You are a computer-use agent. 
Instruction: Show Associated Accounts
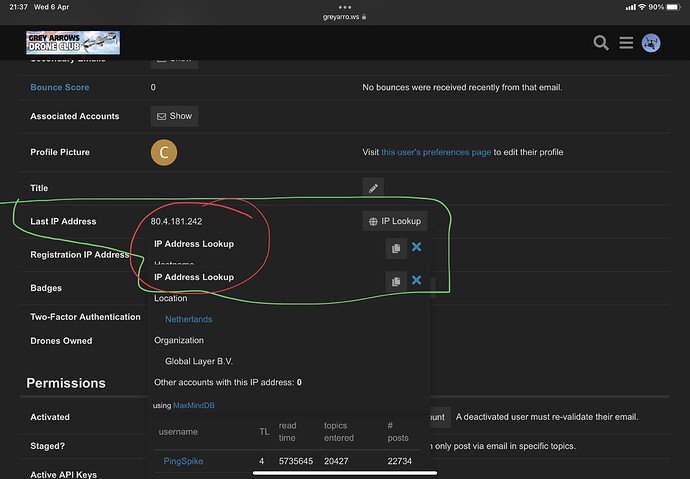(x=174, y=116)
